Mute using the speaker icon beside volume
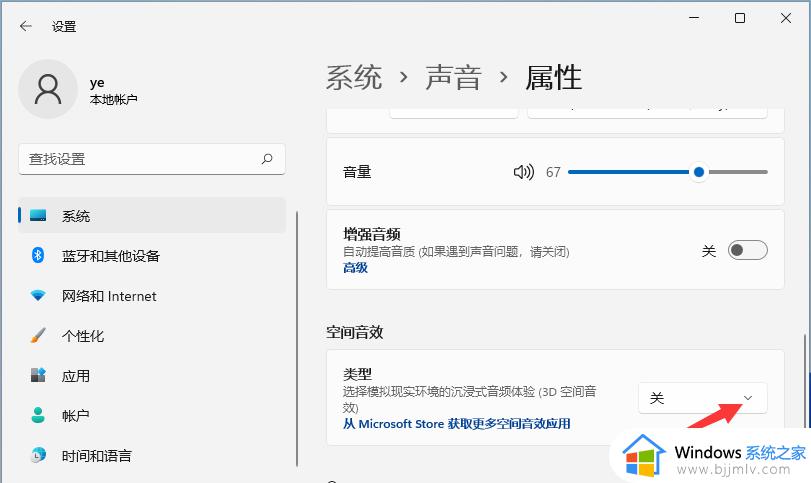 pyautogui.click(x=523, y=172)
